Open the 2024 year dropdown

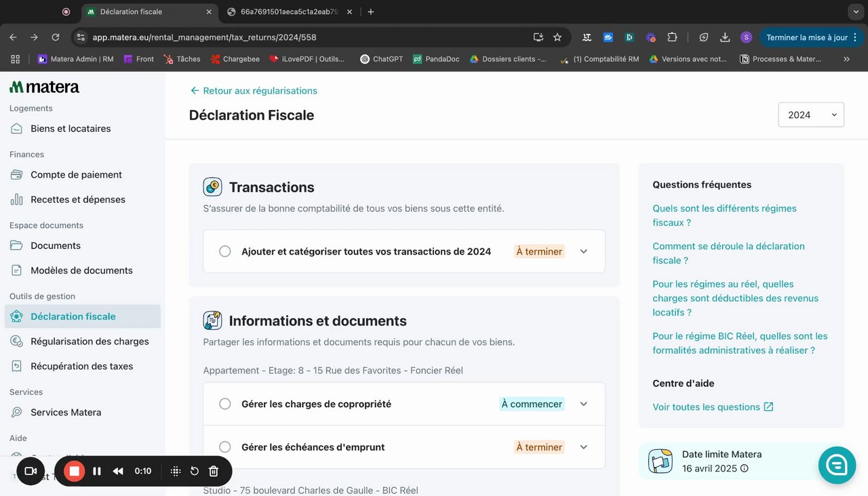pos(811,115)
